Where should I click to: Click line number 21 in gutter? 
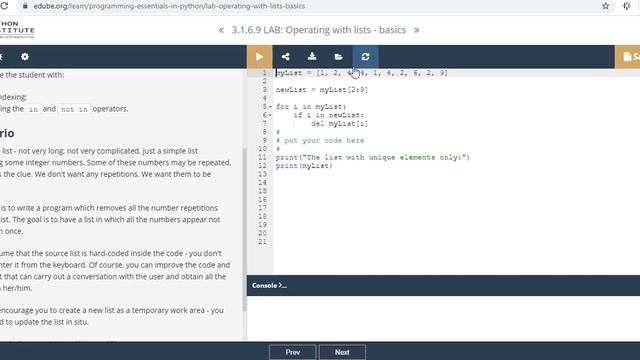coord(262,242)
